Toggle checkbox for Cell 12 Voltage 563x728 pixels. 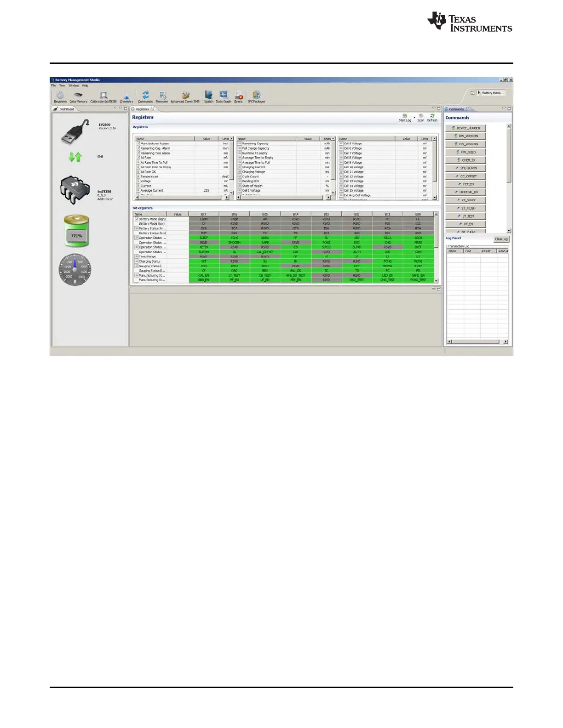click(341, 176)
